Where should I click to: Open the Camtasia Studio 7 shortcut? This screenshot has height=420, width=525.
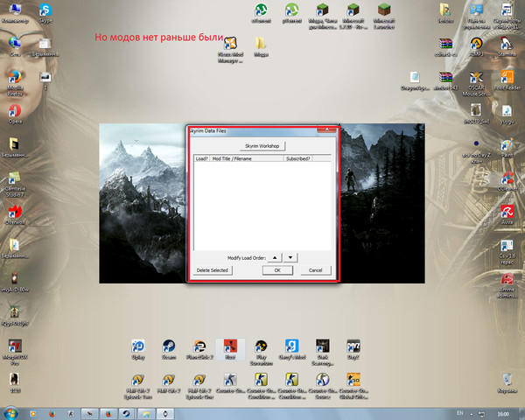(x=15, y=185)
